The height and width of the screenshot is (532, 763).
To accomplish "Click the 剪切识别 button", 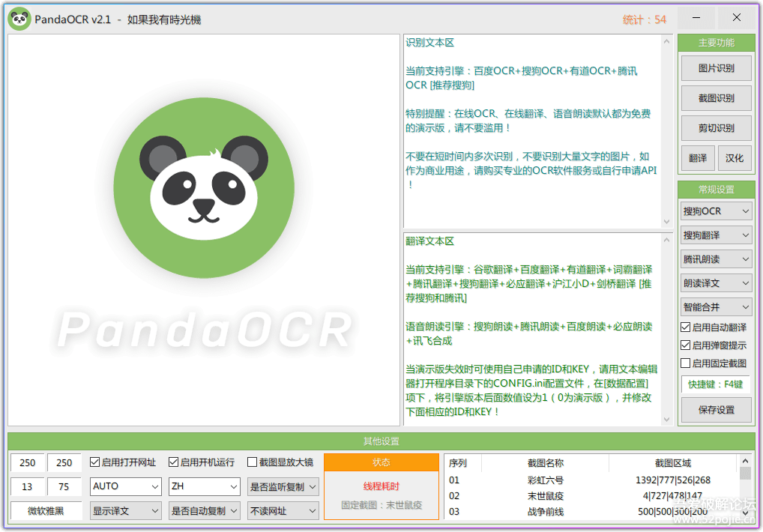I will point(716,128).
